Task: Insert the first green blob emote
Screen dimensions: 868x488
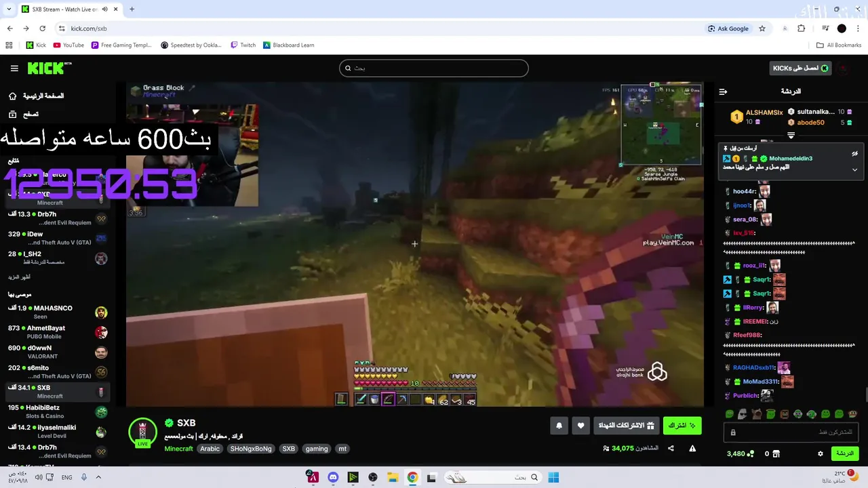Action: [729, 414]
